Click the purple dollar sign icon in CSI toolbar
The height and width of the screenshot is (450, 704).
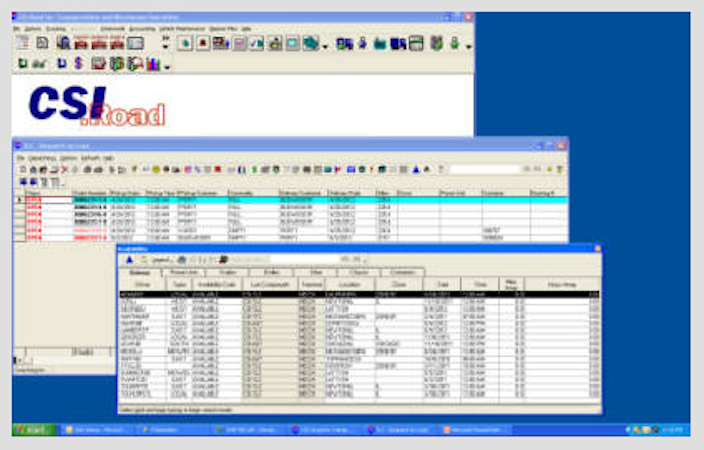79,63
